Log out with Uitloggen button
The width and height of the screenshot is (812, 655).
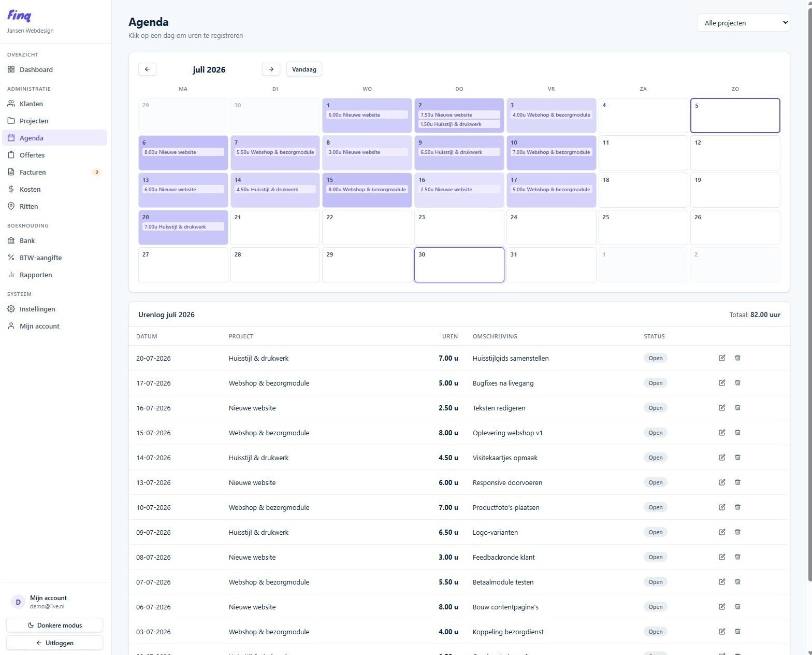coord(54,643)
